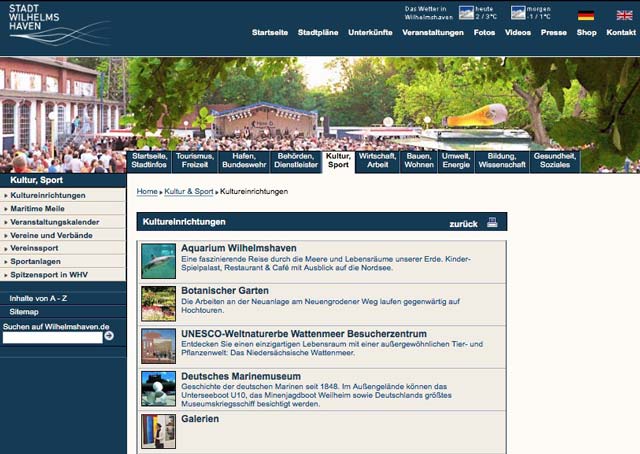
Task: Click Kultur & Sport breadcrumb link
Action: point(189,191)
